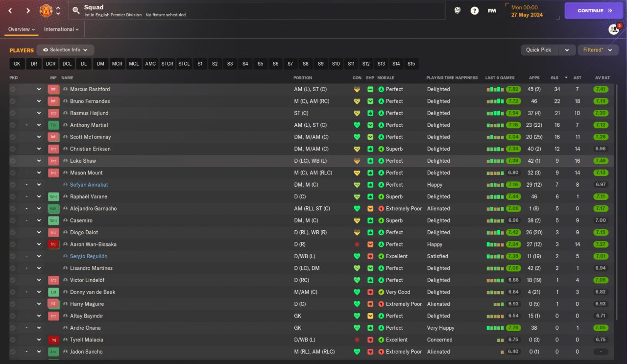
Task: Expand the row chevron for Diogo Dalot
Action: (39, 232)
